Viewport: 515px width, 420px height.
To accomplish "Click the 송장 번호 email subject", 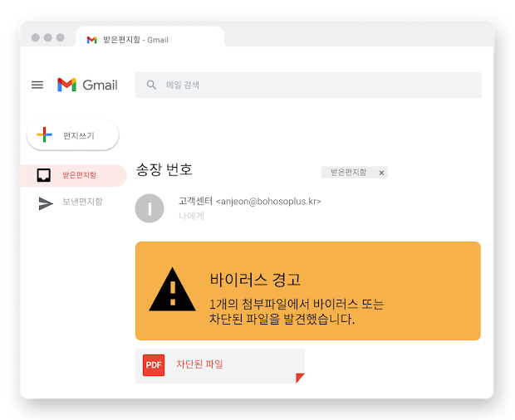I will tap(164, 169).
